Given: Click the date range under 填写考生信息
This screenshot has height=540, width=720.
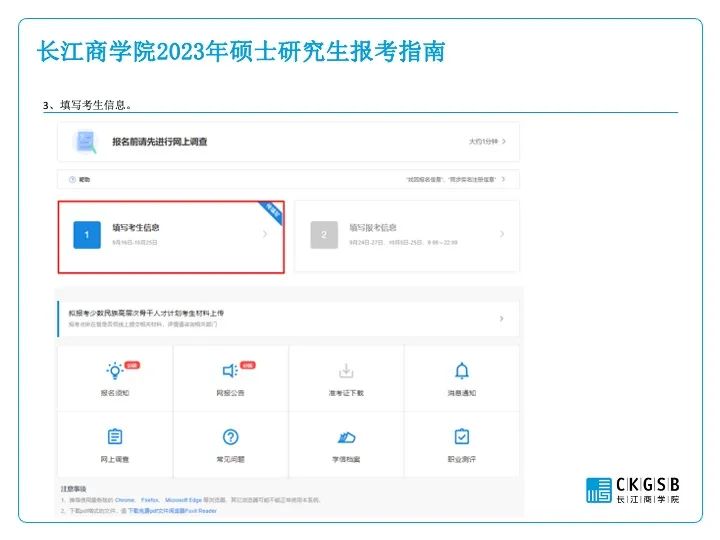Looking at the screenshot, I should pyautogui.click(x=135, y=242).
